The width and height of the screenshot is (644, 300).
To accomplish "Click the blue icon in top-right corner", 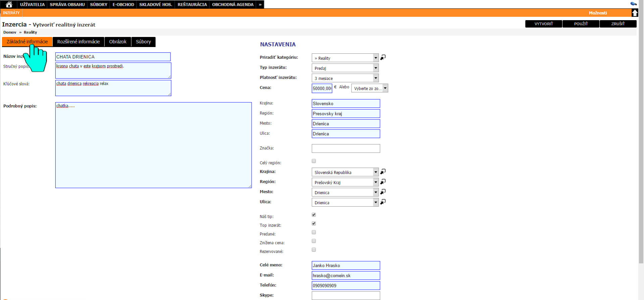I will [633, 4].
